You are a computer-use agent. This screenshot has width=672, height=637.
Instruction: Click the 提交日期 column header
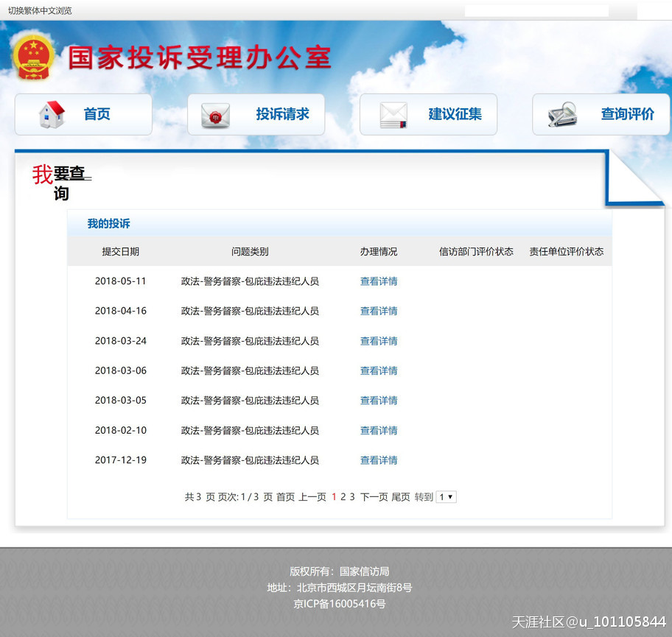[120, 251]
